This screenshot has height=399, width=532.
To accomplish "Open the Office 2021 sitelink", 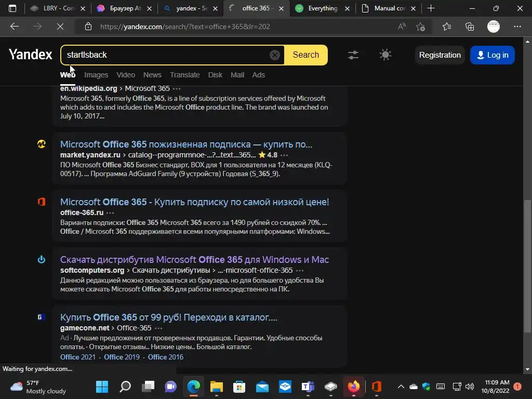I will [78, 357].
